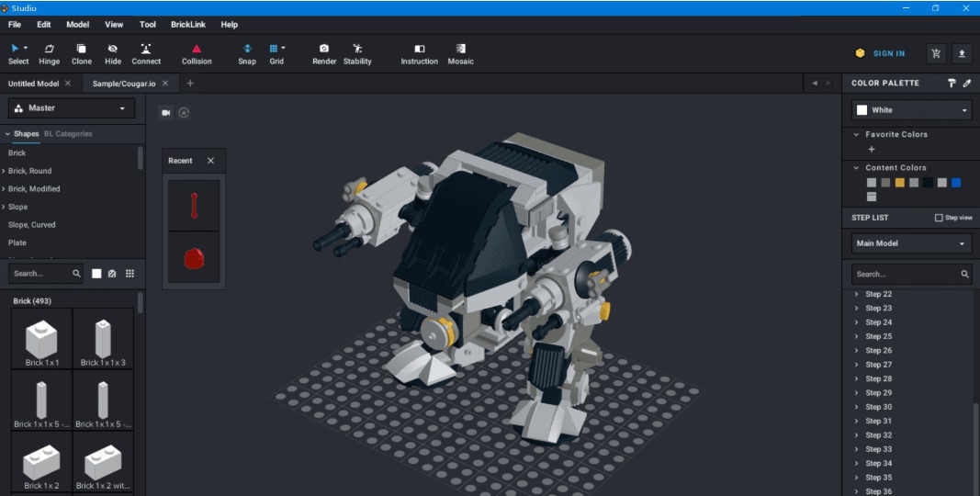Choose the Hinge tool
980x496 pixels.
coord(50,54)
